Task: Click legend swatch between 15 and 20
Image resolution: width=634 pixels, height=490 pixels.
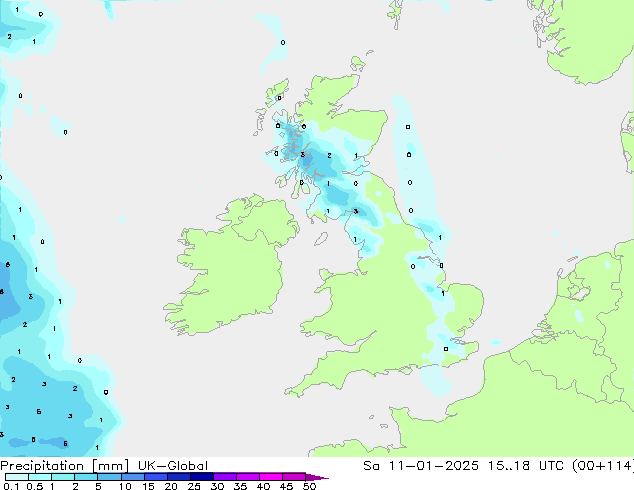Action: coord(156,477)
